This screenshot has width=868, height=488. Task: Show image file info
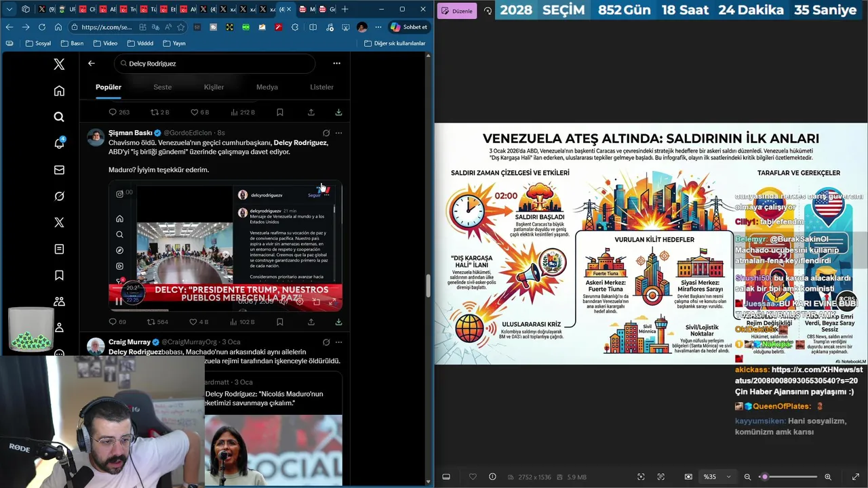pos(492,477)
